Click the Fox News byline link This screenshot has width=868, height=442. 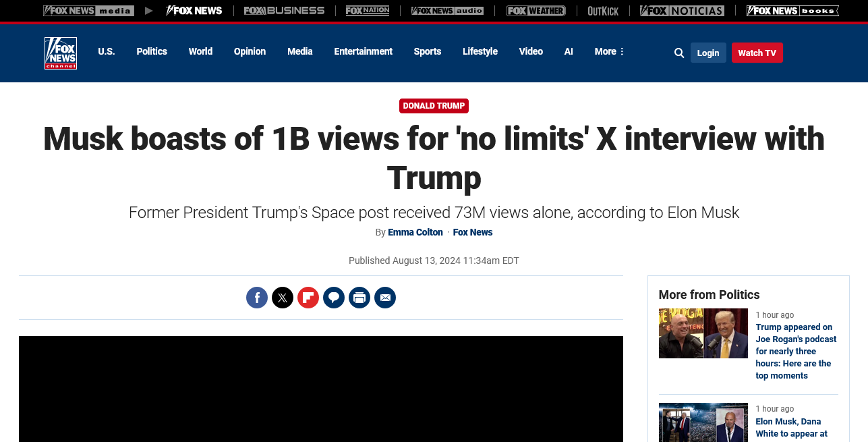(473, 232)
